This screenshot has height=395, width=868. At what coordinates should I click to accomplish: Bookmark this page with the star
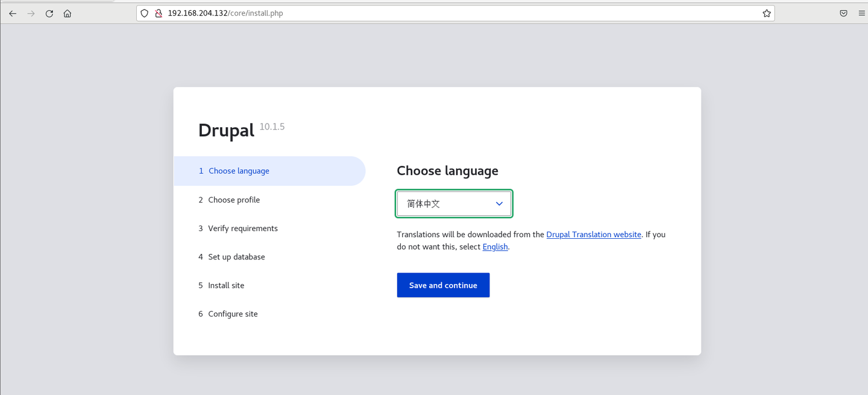(x=767, y=13)
